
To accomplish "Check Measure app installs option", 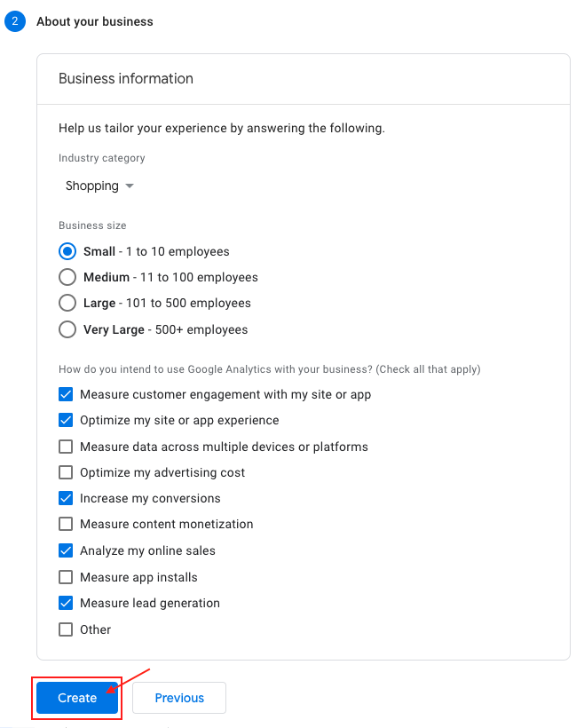I will [66, 577].
